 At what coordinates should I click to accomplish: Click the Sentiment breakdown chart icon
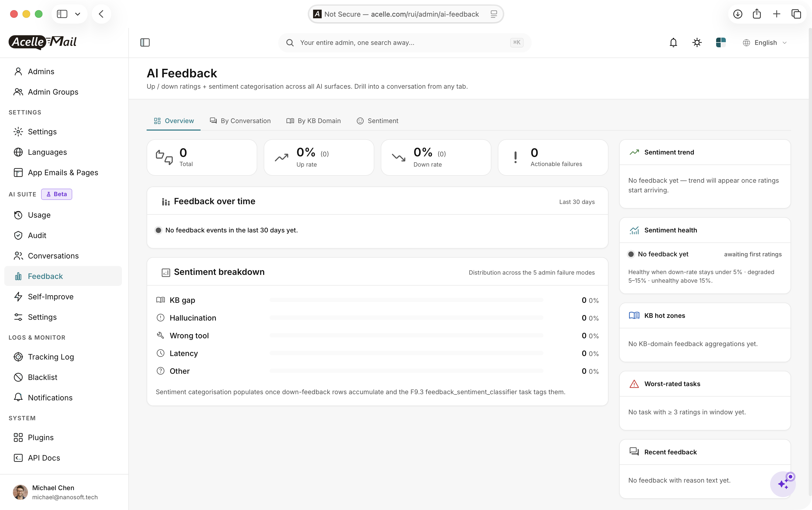[165, 272]
